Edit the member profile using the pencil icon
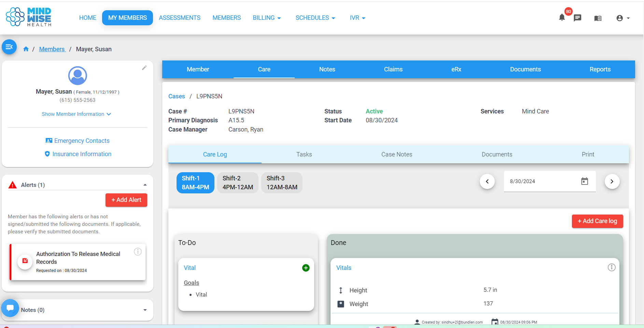The height and width of the screenshot is (328, 644). tap(144, 68)
